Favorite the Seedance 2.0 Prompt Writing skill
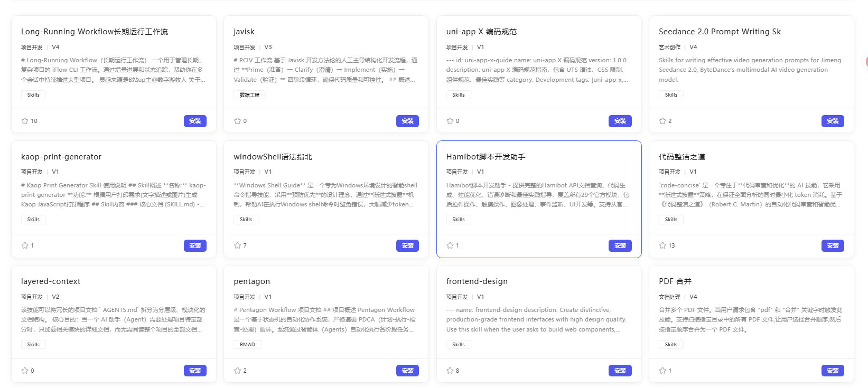This screenshot has width=868, height=388. (662, 121)
